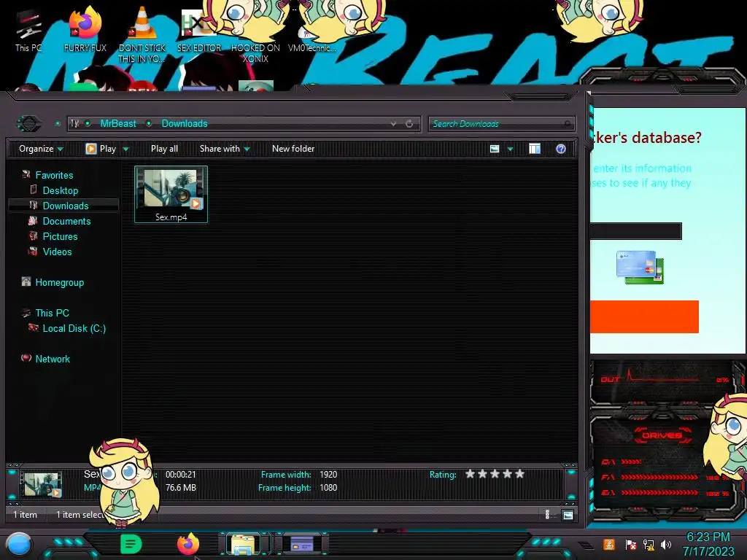Open the Organize menu
Image resolution: width=747 pixels, height=560 pixels.
point(41,149)
